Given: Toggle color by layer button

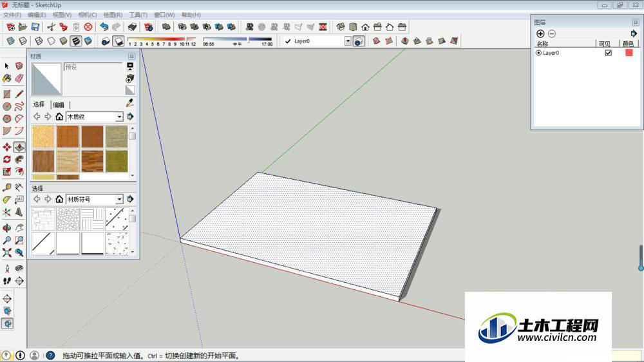Looking at the screenshot, I should coord(359,41).
